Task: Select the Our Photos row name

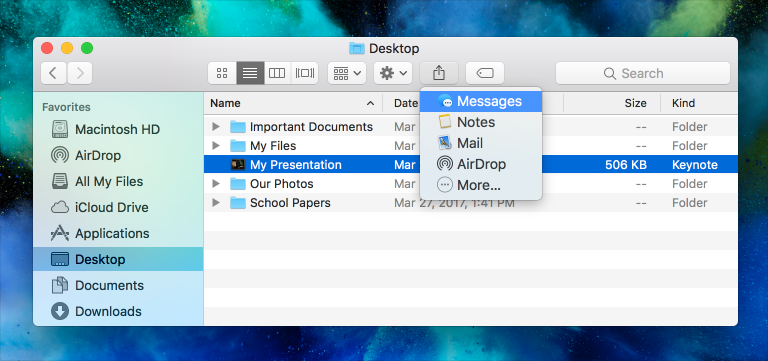Action: tap(282, 184)
